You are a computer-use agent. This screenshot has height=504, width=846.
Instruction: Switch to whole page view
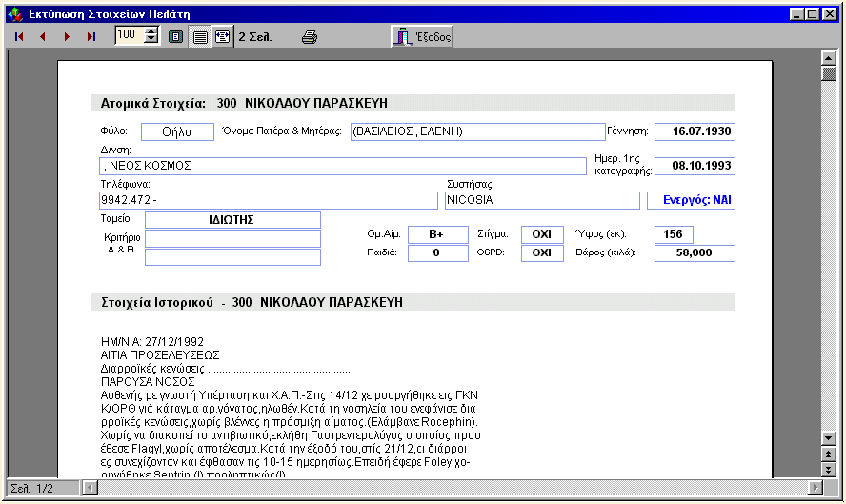tap(176, 37)
